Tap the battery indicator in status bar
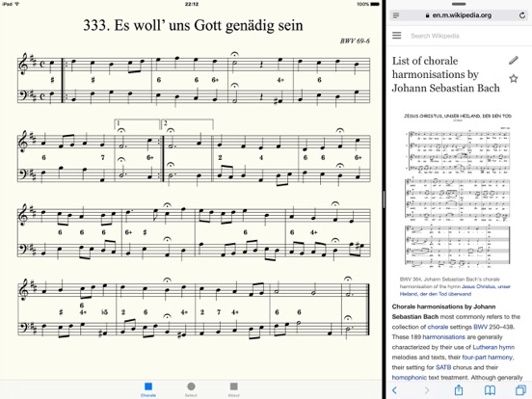 click(x=374, y=4)
